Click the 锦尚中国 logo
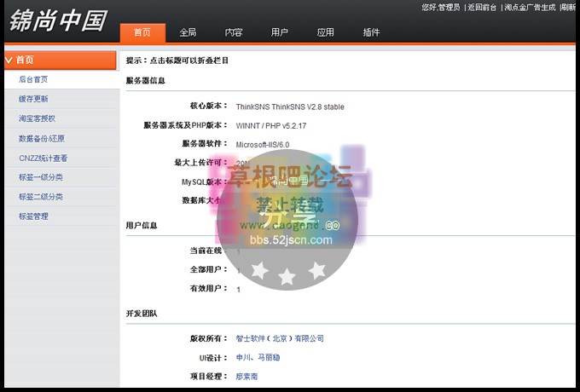The image size is (580, 392). point(58,20)
